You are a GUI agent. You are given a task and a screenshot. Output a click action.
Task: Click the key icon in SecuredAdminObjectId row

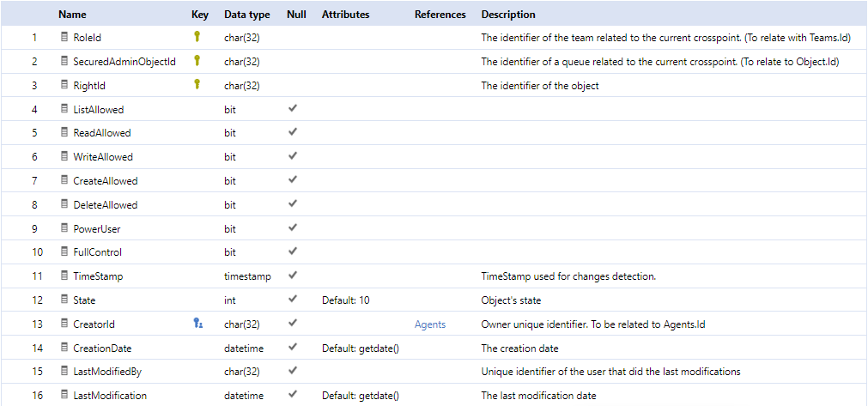(x=197, y=61)
